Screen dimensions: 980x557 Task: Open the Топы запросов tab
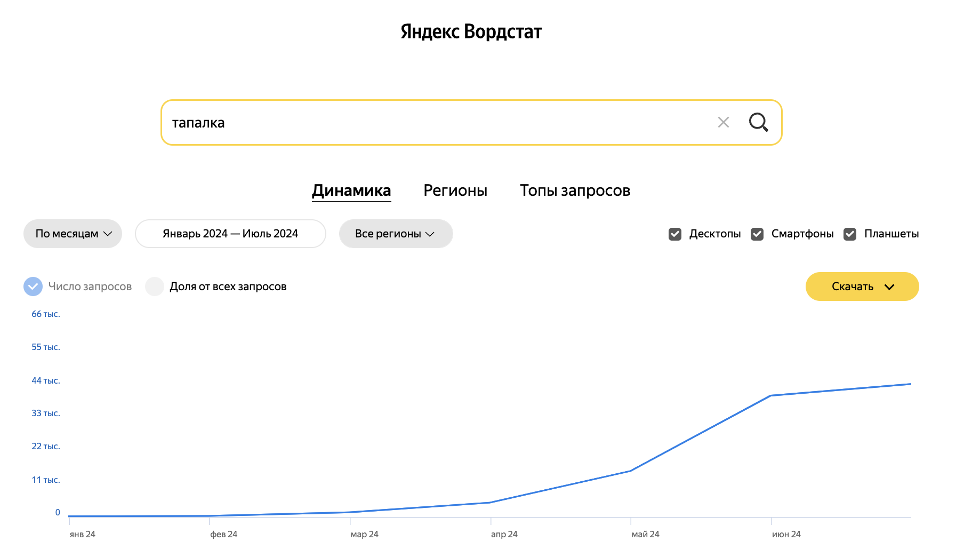pos(575,190)
